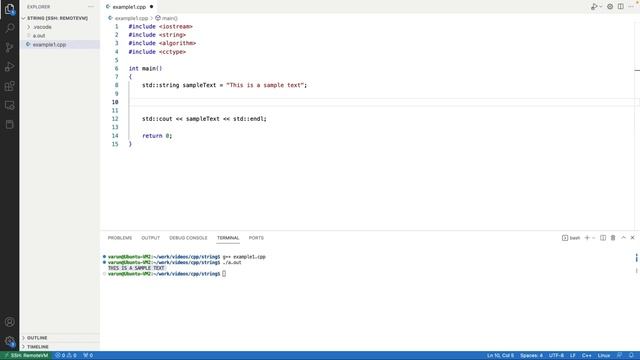
Task: Open the run button dropdown arrow
Action: tap(600, 7)
